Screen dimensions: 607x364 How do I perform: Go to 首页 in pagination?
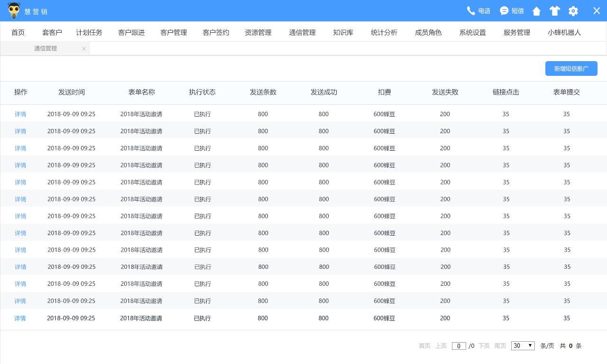[x=424, y=346]
